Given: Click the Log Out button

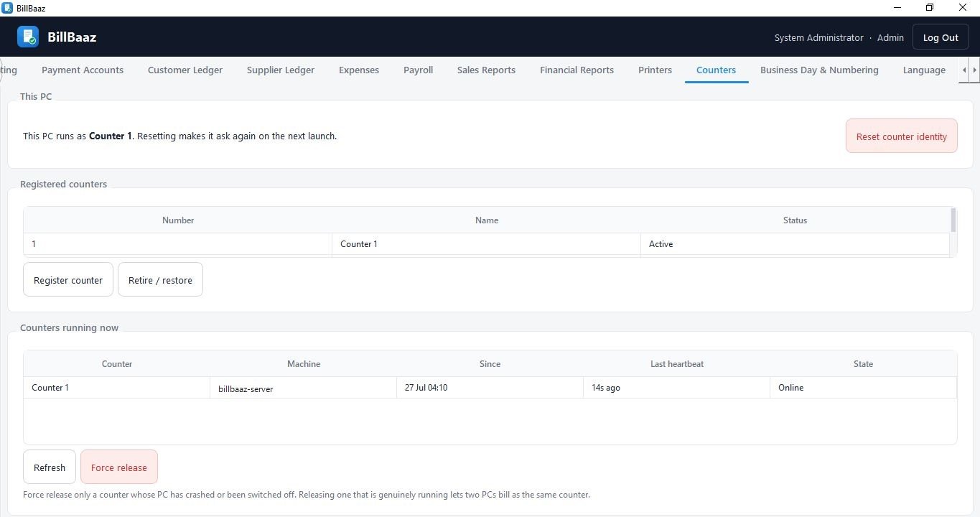Looking at the screenshot, I should [941, 37].
